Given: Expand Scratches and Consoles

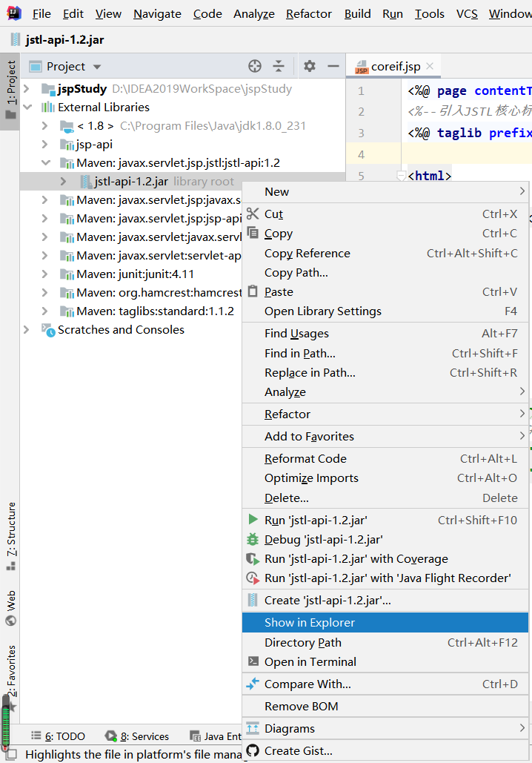Looking at the screenshot, I should click(x=26, y=329).
